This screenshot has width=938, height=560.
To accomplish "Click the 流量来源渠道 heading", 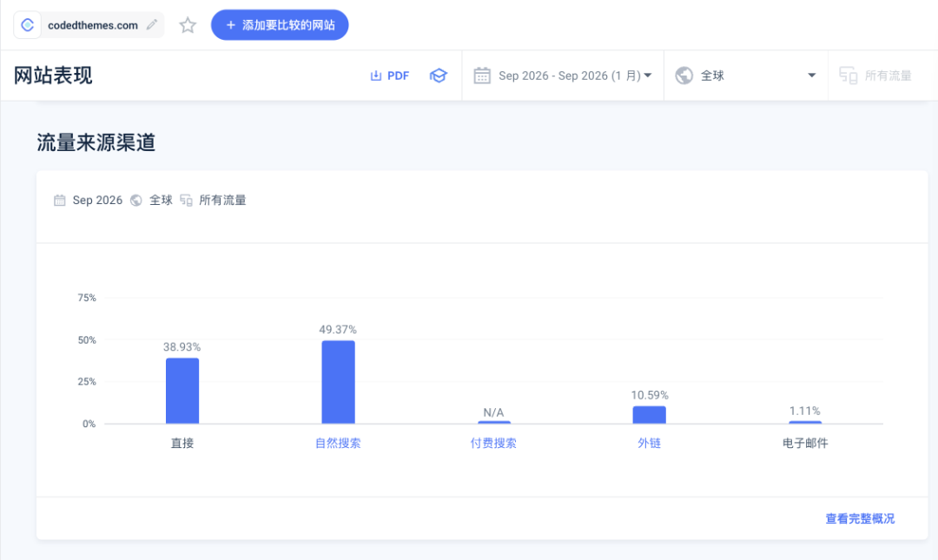I will tap(96, 142).
